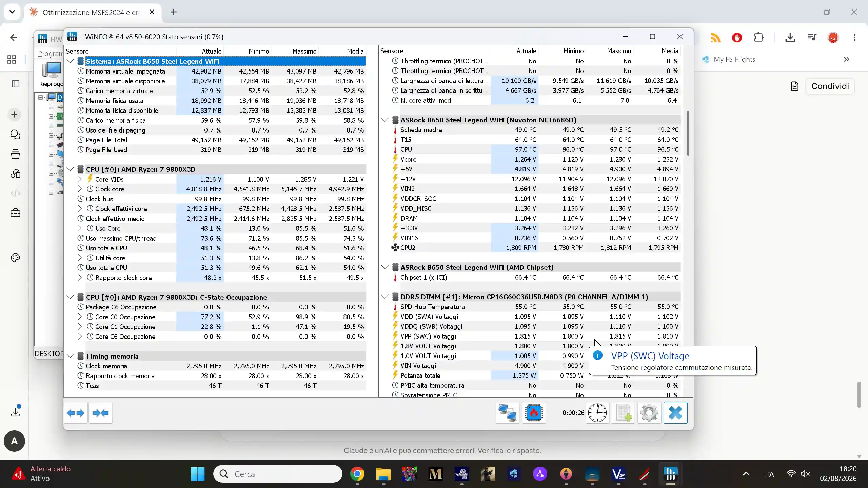Viewport: 868px width, 488px height.
Task: Open the browser profile avatar
Action: coord(833,37)
